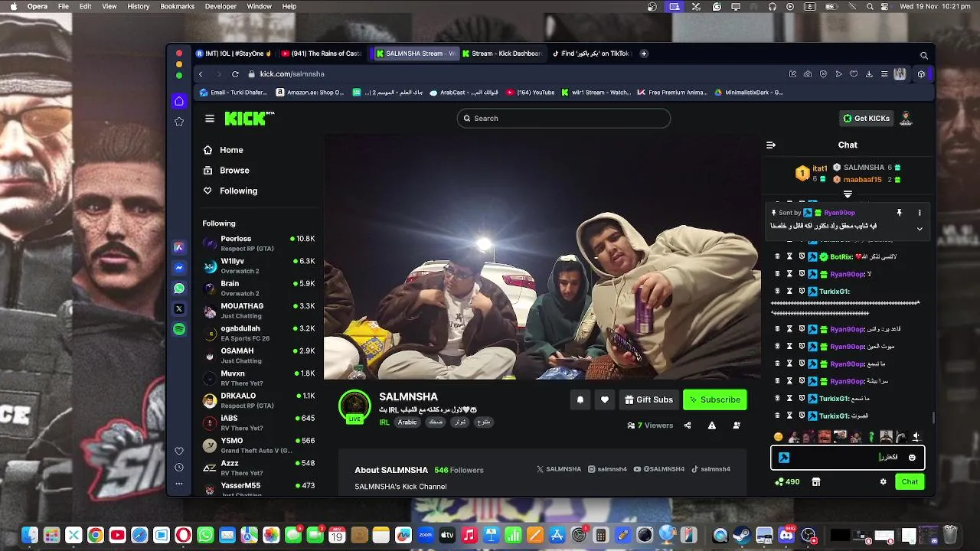This screenshot has width=980, height=551.
Task: Open Opera sidebar Aria AI icon
Action: (x=179, y=247)
